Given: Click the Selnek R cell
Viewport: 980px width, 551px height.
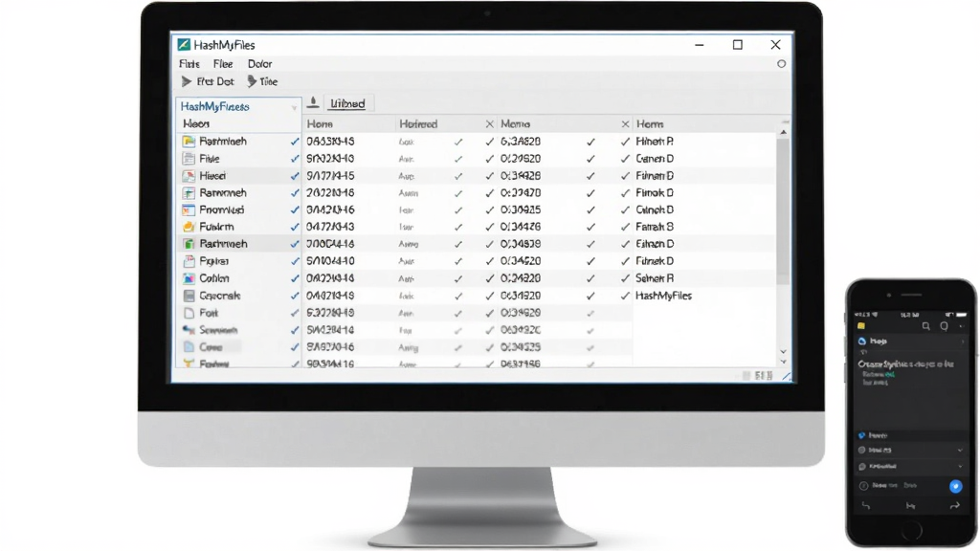Looking at the screenshot, I should pos(655,278).
